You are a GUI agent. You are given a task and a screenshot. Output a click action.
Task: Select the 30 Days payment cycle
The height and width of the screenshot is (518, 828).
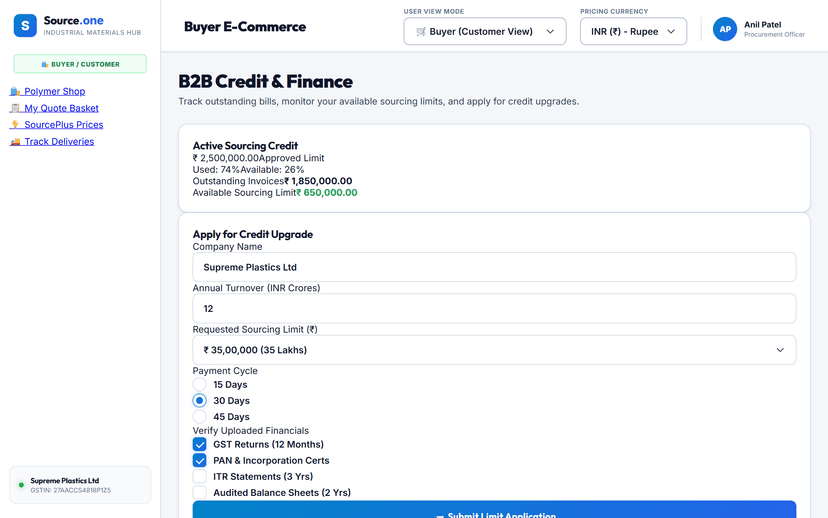200,401
